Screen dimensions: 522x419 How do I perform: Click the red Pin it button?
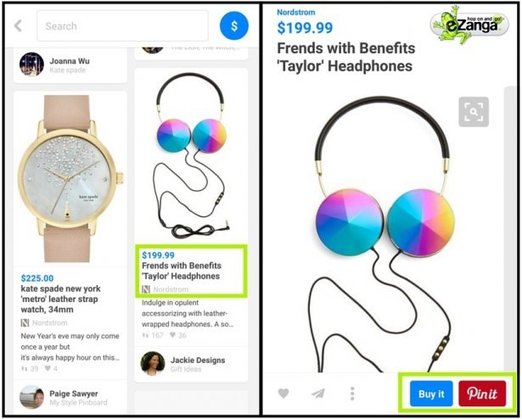pyautogui.click(x=482, y=394)
